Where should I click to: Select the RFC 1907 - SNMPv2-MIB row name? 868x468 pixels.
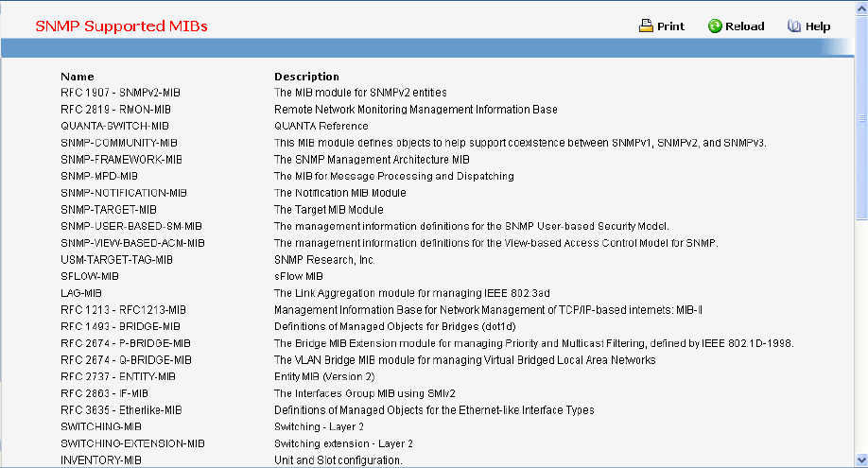(x=121, y=93)
